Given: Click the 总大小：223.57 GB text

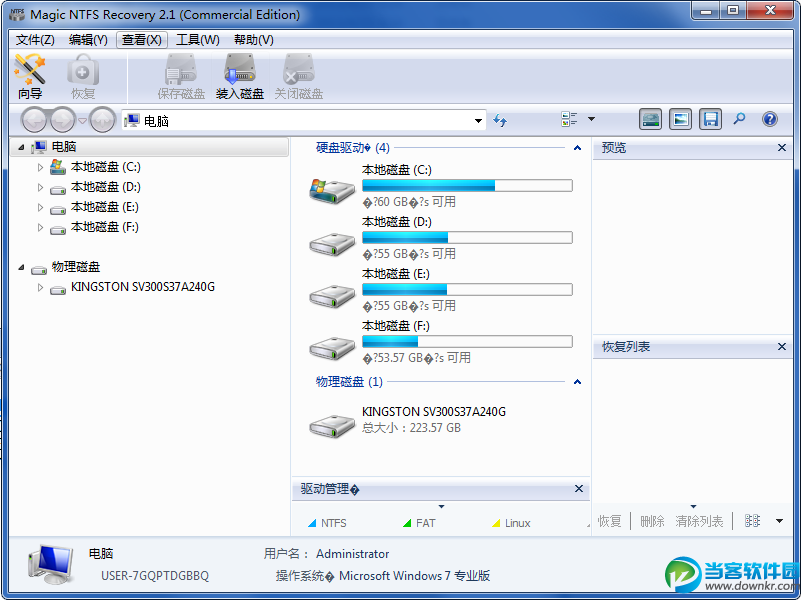Looking at the screenshot, I should [x=411, y=428].
